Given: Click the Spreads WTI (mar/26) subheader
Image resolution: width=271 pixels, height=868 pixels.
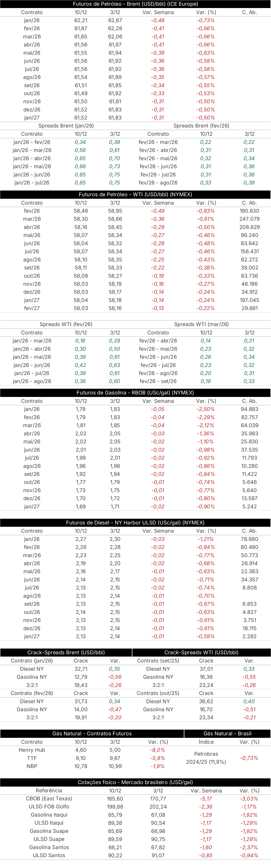Looking at the screenshot, I should tap(202, 324).
